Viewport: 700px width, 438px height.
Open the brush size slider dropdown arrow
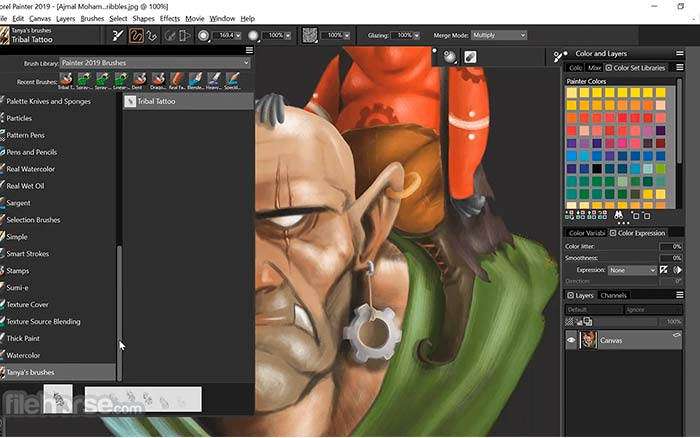238,36
